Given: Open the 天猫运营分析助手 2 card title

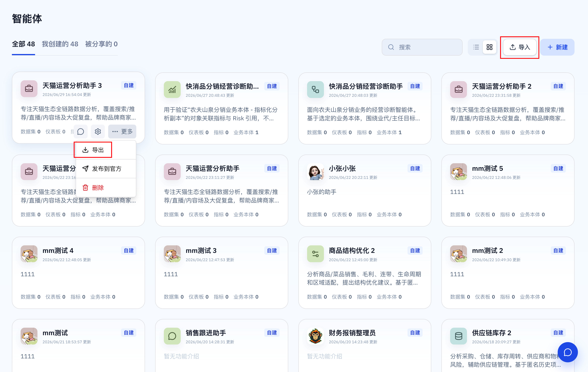Looking at the screenshot, I should (502, 86).
